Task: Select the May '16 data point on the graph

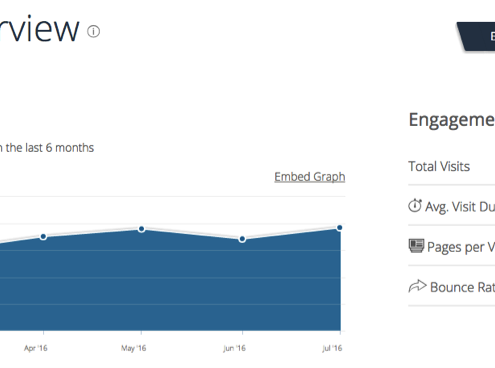Action: (x=141, y=229)
